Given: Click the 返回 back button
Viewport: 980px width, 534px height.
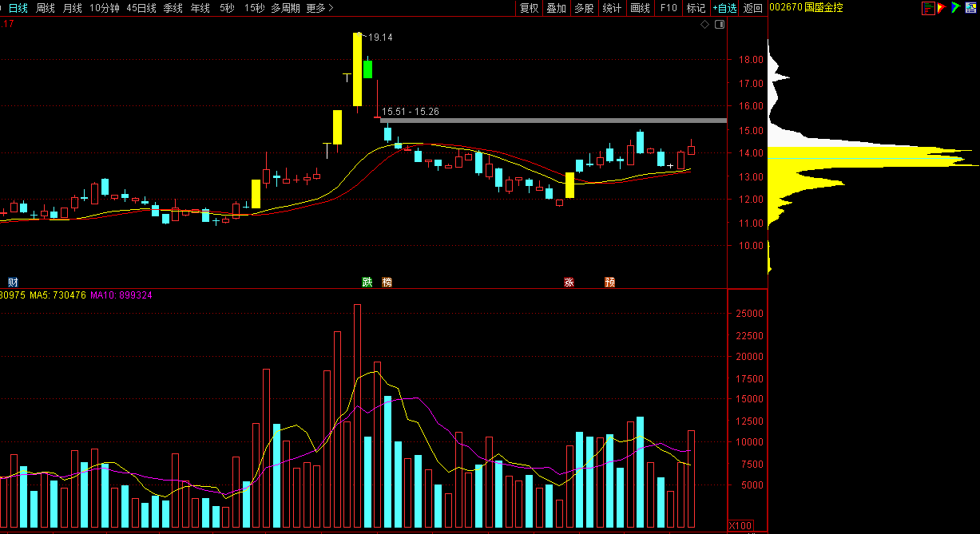Looking at the screenshot, I should tap(753, 8).
